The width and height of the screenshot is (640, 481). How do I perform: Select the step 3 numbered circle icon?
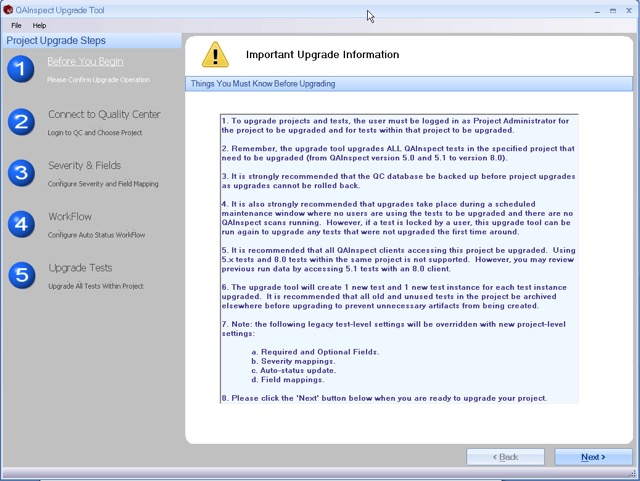coord(21,173)
